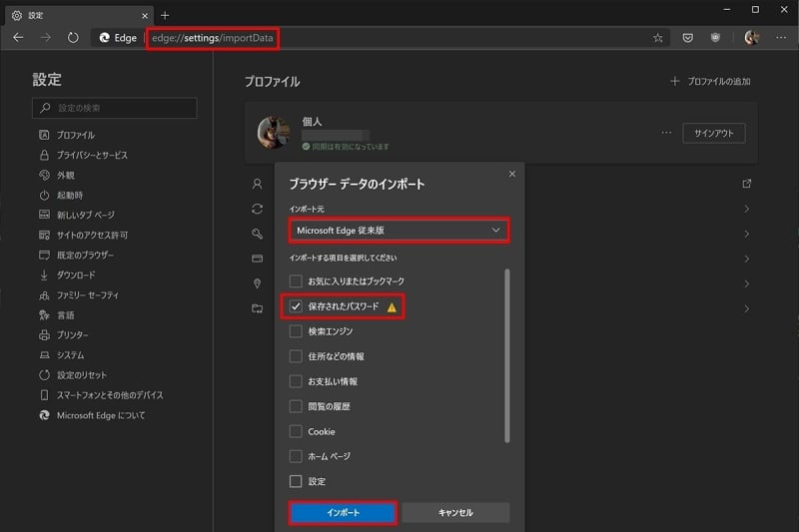Expand the addresses row chevron
Image resolution: width=799 pixels, height=532 pixels.
746,283
